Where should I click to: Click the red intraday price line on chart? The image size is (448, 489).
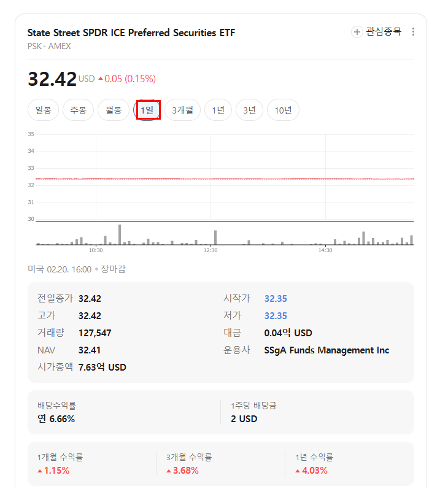point(225,179)
